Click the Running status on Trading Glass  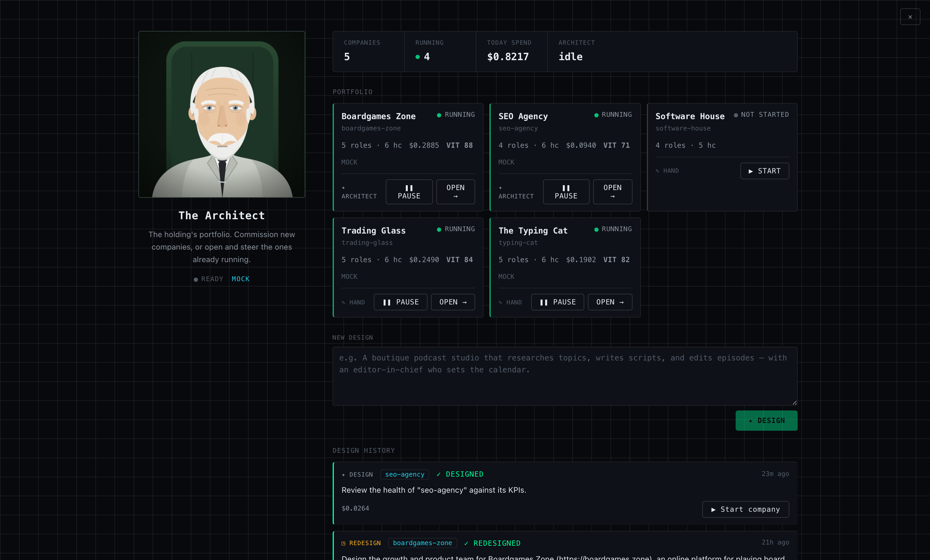tap(455, 229)
